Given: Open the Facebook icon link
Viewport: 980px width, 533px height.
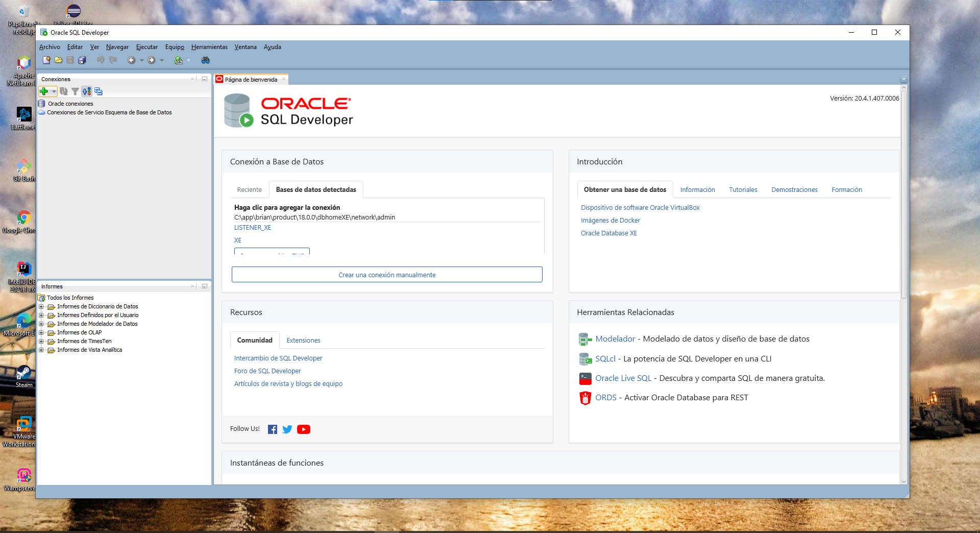Looking at the screenshot, I should coord(273,429).
